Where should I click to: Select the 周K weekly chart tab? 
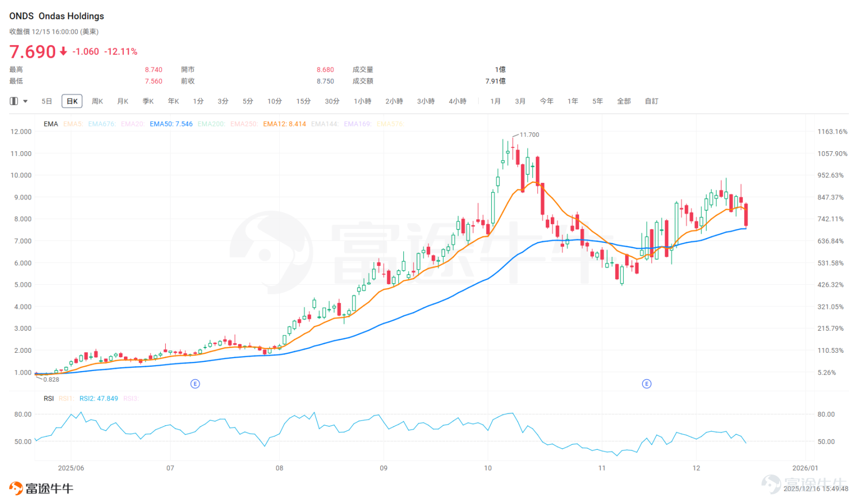tap(97, 101)
